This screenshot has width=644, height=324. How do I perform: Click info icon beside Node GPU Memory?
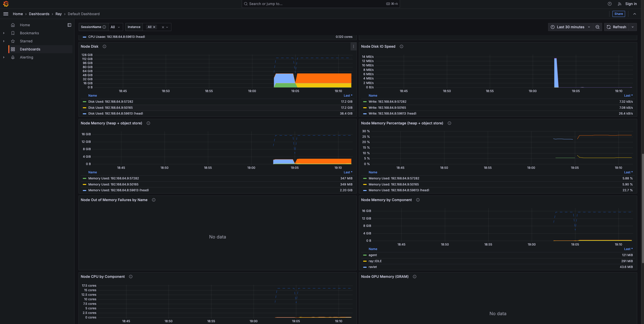[414, 277]
